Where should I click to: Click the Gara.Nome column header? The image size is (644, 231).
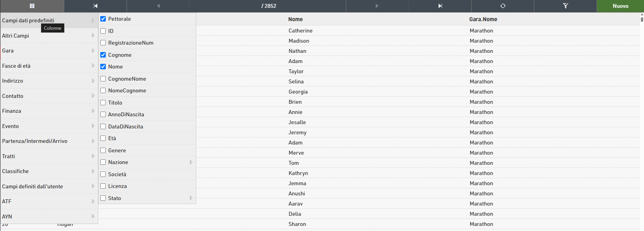click(483, 19)
